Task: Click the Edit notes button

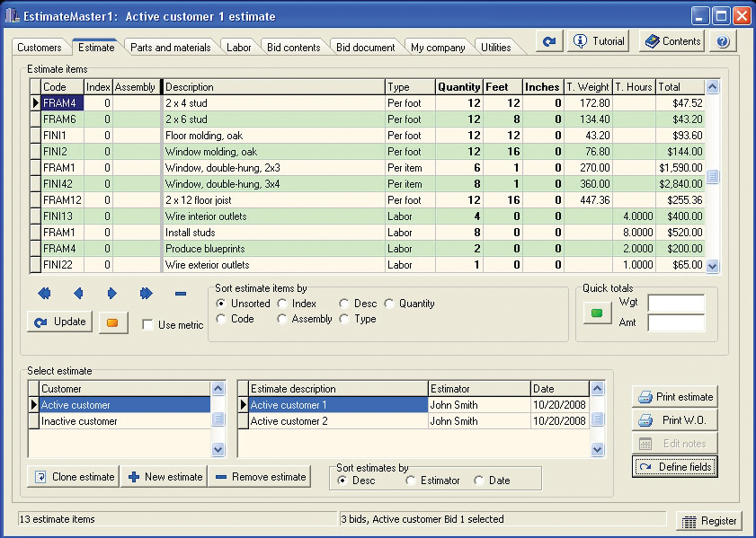Action: click(x=674, y=443)
